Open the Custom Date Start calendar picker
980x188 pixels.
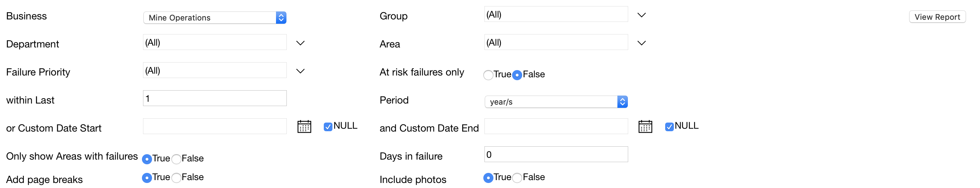click(x=304, y=126)
